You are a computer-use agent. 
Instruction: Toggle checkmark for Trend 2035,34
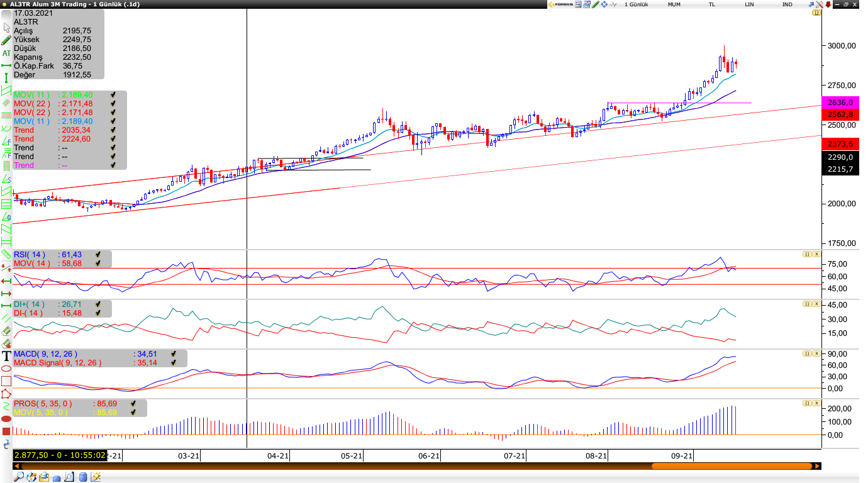point(113,130)
